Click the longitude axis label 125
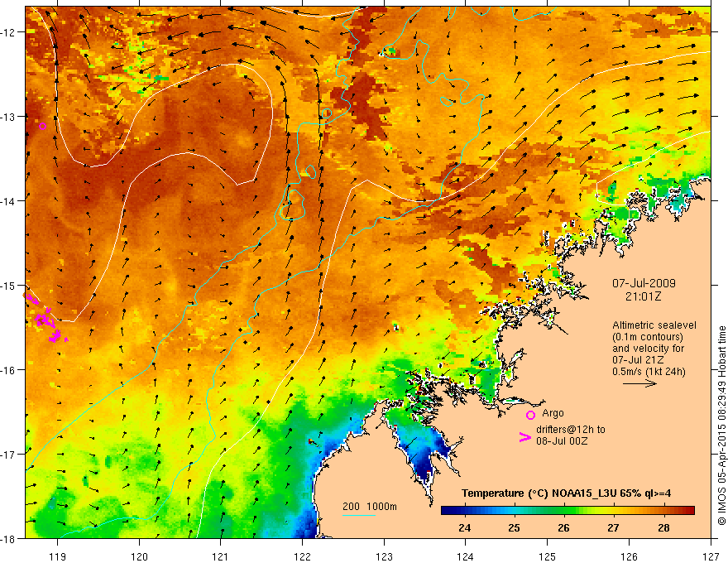Image resolution: width=728 pixels, height=563 pixels. (x=548, y=556)
